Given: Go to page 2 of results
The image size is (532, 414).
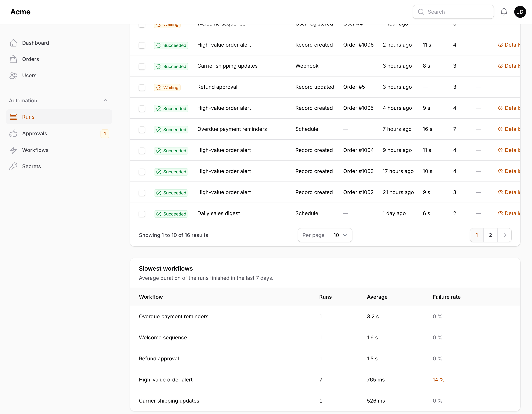Looking at the screenshot, I should coord(490,235).
